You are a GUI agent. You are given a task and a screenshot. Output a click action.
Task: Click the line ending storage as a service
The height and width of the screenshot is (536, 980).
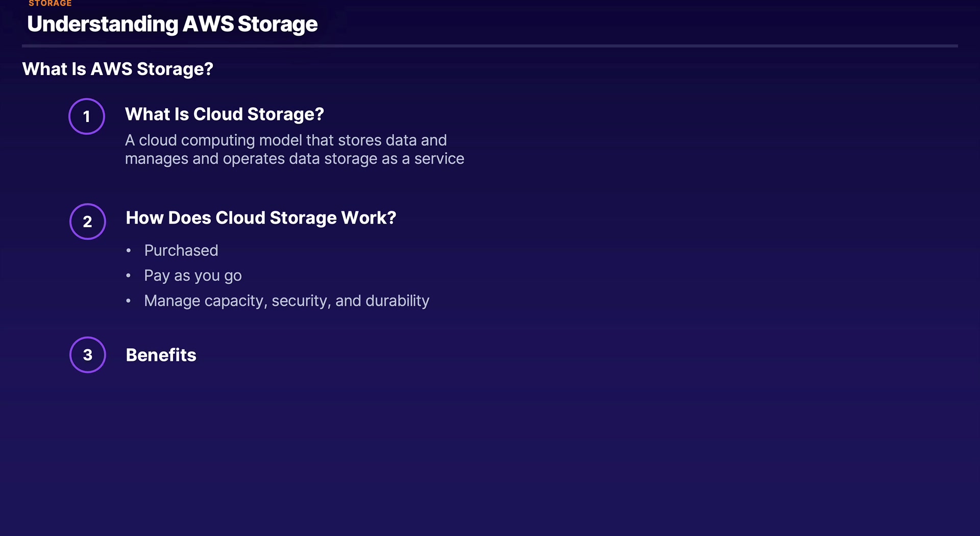coord(295,159)
